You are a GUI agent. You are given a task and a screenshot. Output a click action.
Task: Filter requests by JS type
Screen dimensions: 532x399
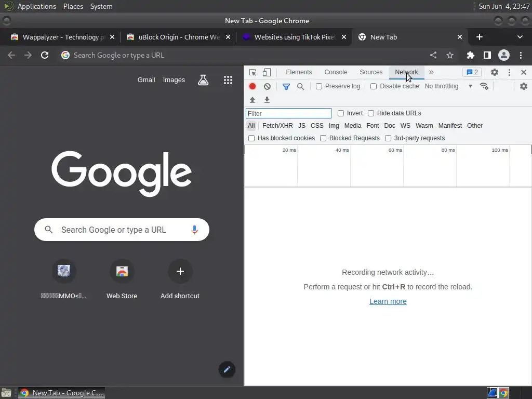click(302, 126)
